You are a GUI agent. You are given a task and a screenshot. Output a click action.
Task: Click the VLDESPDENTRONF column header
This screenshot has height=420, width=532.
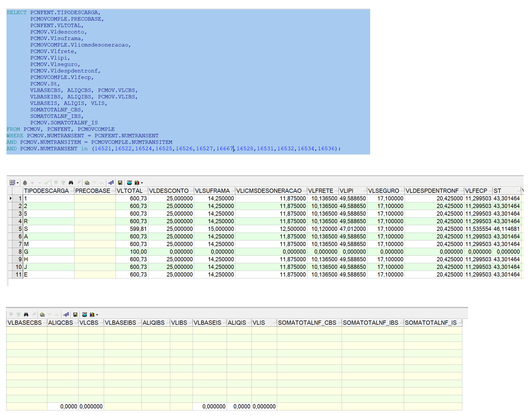[434, 191]
